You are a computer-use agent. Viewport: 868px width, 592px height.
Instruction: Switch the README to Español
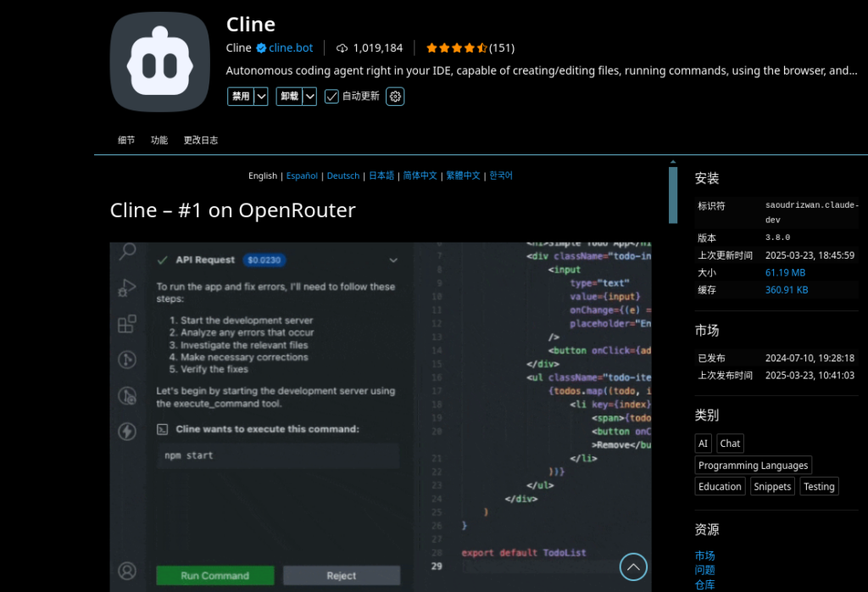[x=302, y=176]
